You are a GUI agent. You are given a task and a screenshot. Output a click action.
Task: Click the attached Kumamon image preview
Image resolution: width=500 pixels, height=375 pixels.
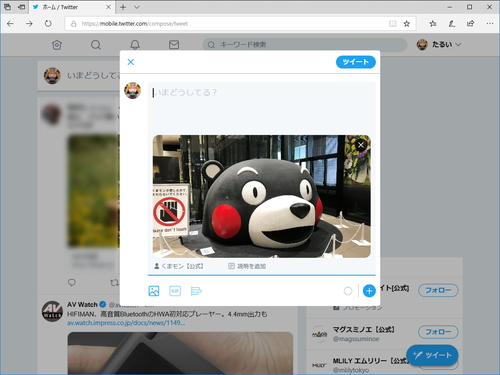tap(262, 196)
